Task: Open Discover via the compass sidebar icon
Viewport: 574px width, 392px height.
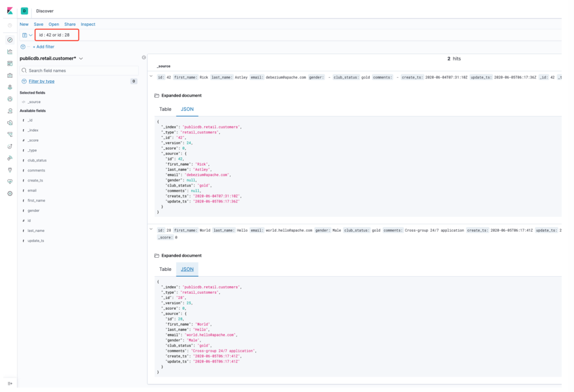Action: tap(10, 40)
